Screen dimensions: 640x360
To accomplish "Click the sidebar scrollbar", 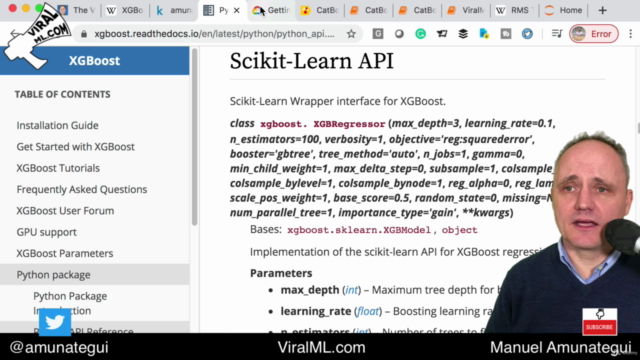I will 194,137.
